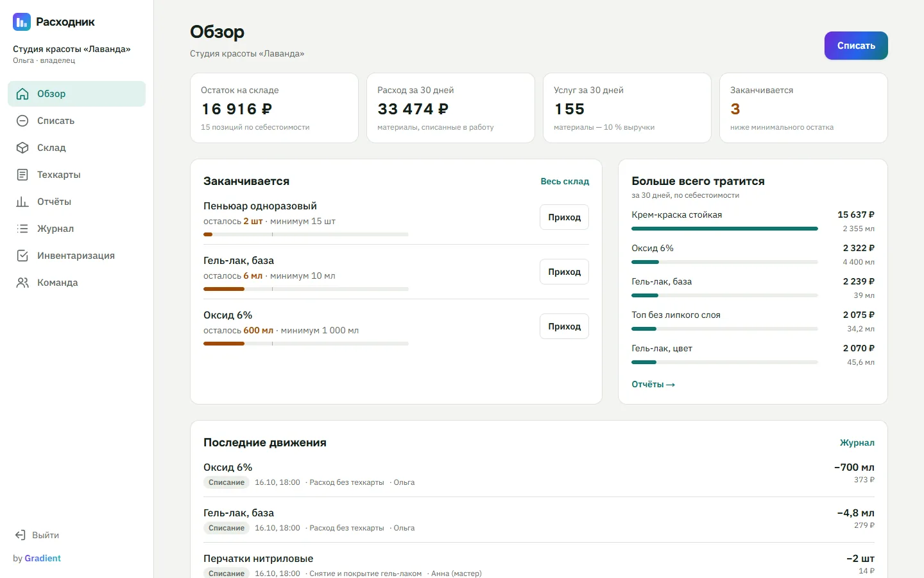Open the Склад menu item
The image size is (924, 578).
(x=76, y=148)
